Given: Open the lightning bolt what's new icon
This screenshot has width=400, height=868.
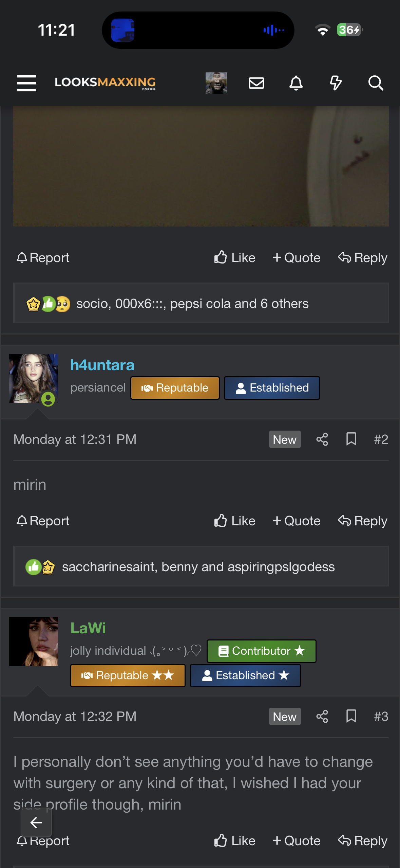Looking at the screenshot, I should pyautogui.click(x=336, y=83).
